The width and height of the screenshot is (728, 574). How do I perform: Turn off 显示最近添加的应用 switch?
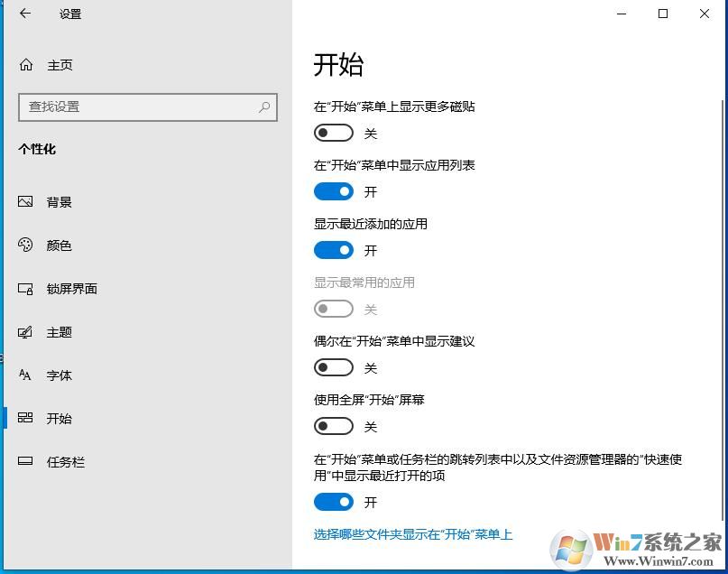333,250
